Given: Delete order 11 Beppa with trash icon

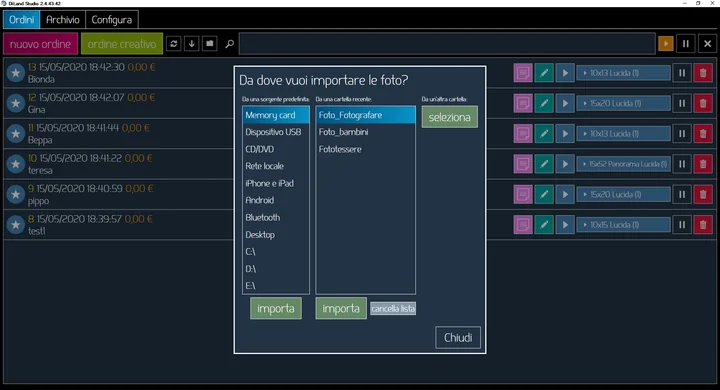Looking at the screenshot, I should click(x=703, y=133).
